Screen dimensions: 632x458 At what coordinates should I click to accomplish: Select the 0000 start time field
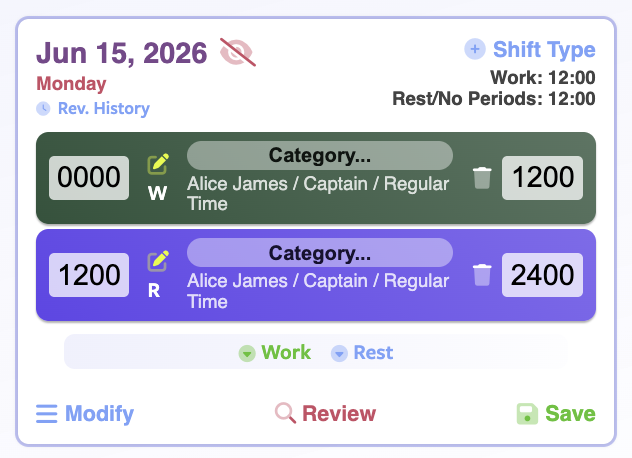(89, 178)
